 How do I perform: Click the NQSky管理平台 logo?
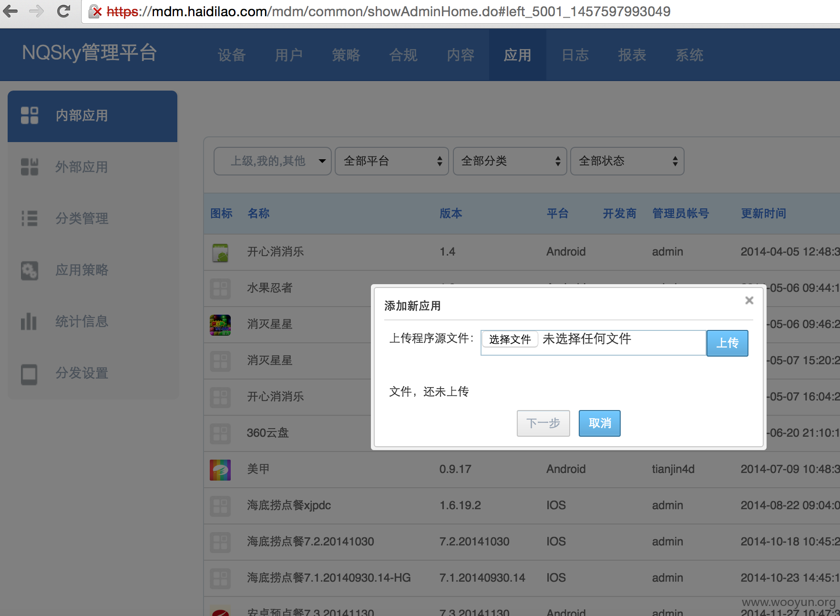coord(90,52)
